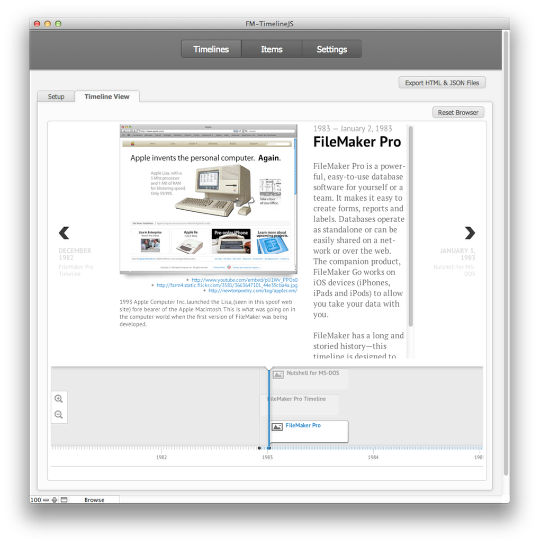Image resolution: width=540 pixels, height=545 pixels.
Task: Open the Settings section
Action: [332, 49]
